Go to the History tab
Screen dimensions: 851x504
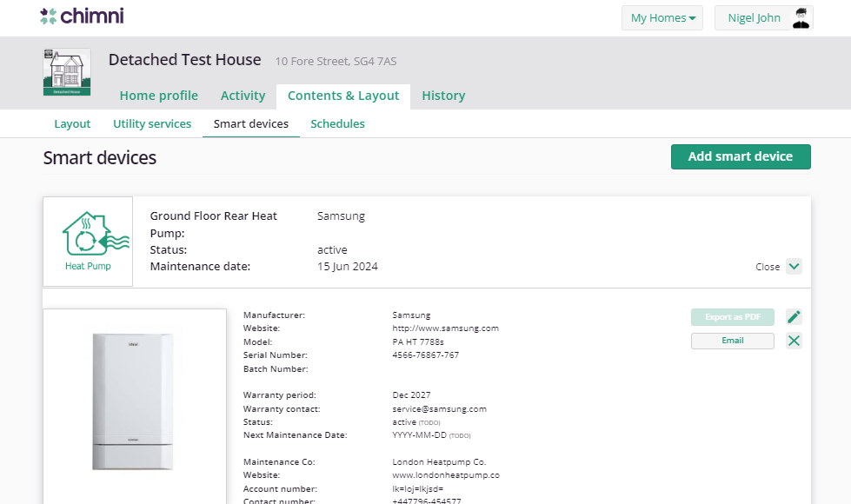(443, 96)
